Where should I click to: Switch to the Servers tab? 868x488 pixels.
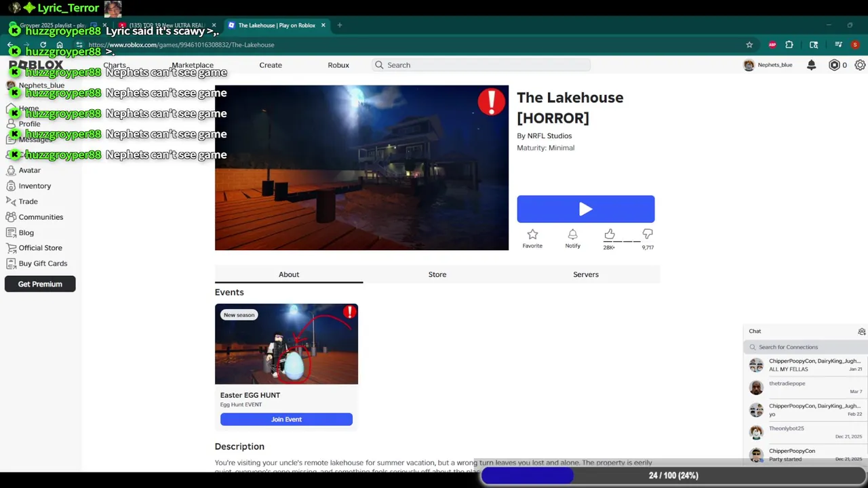coord(586,274)
